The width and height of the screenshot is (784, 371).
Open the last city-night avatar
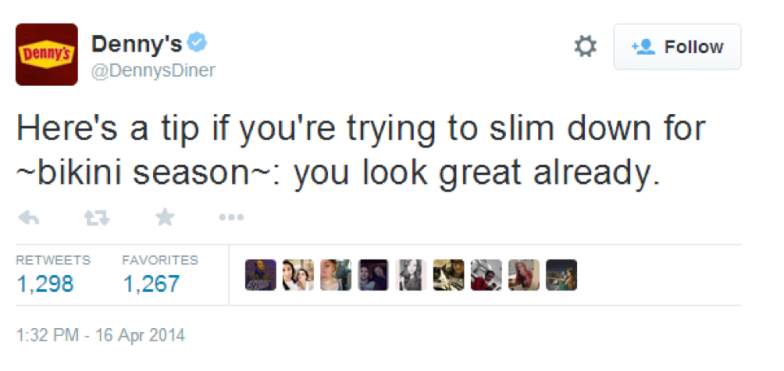[562, 274]
